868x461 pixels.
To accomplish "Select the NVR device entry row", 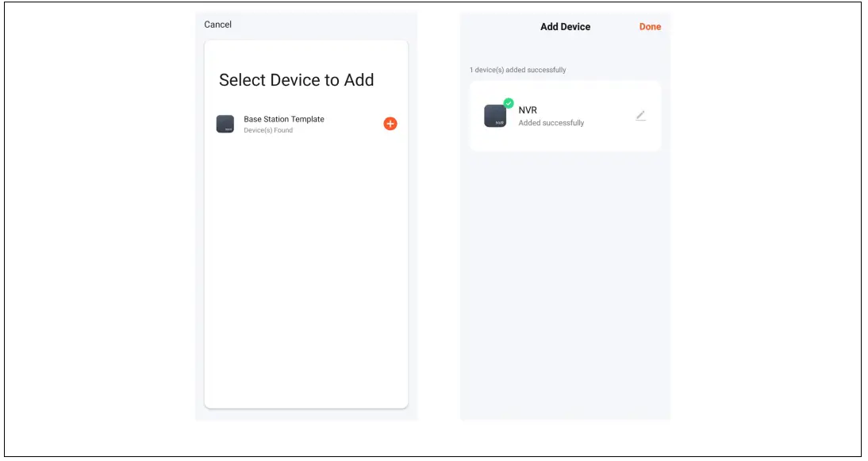I will 566,116.
